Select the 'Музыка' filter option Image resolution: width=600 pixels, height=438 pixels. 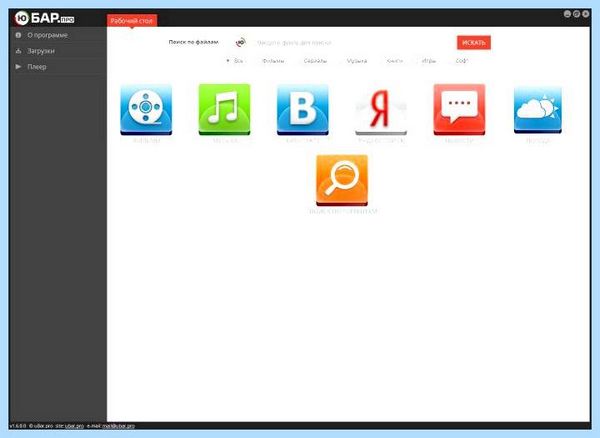(357, 61)
